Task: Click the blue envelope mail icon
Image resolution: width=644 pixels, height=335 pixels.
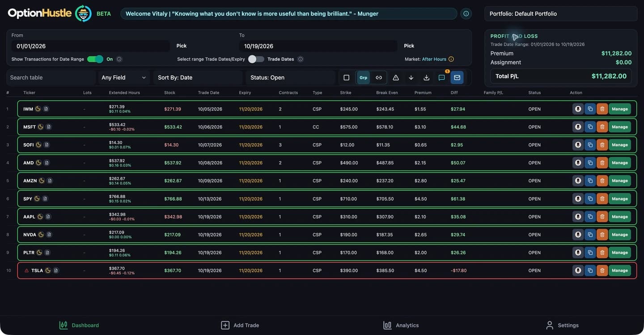Action: (x=457, y=77)
